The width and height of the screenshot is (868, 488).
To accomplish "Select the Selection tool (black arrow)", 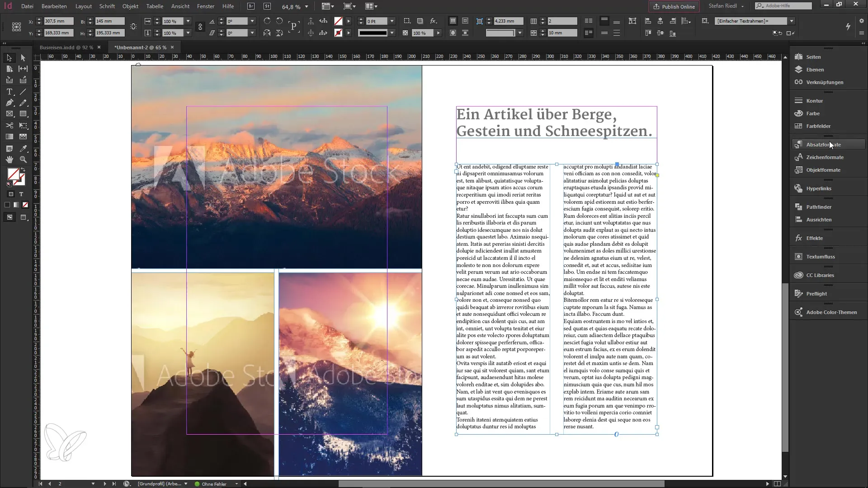I will pyautogui.click(x=9, y=58).
